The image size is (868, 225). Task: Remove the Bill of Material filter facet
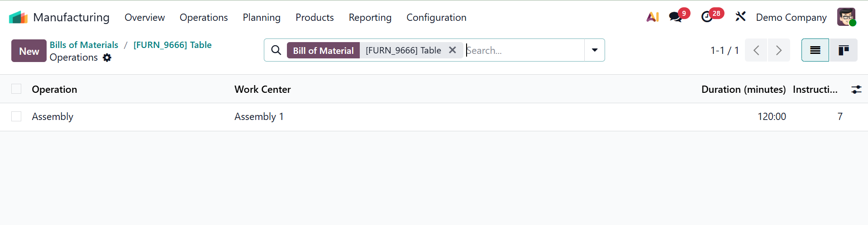(452, 50)
